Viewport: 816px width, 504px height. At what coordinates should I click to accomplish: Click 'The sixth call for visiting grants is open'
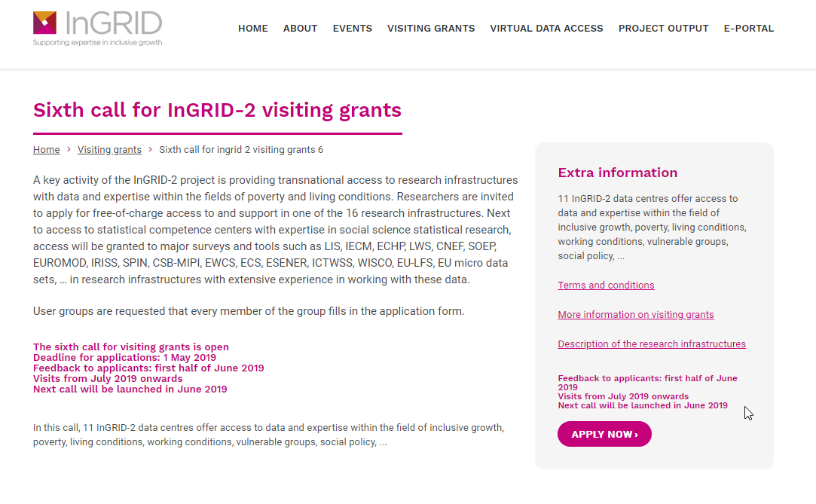click(130, 347)
